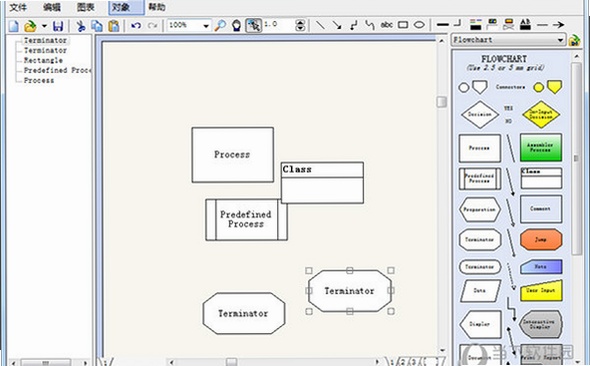Click the line width stepper arrows
The width and height of the screenshot is (590, 366).
click(x=300, y=25)
